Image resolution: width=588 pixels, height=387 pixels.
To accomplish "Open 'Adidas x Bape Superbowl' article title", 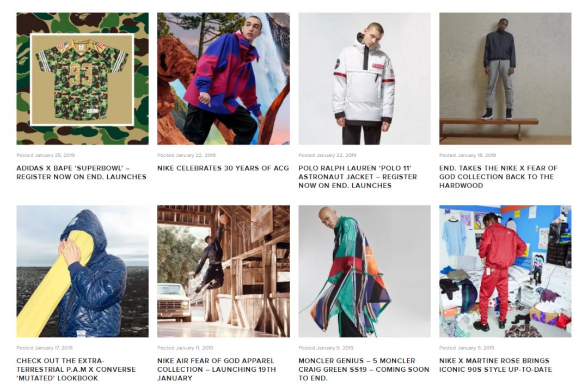I will point(81,172).
